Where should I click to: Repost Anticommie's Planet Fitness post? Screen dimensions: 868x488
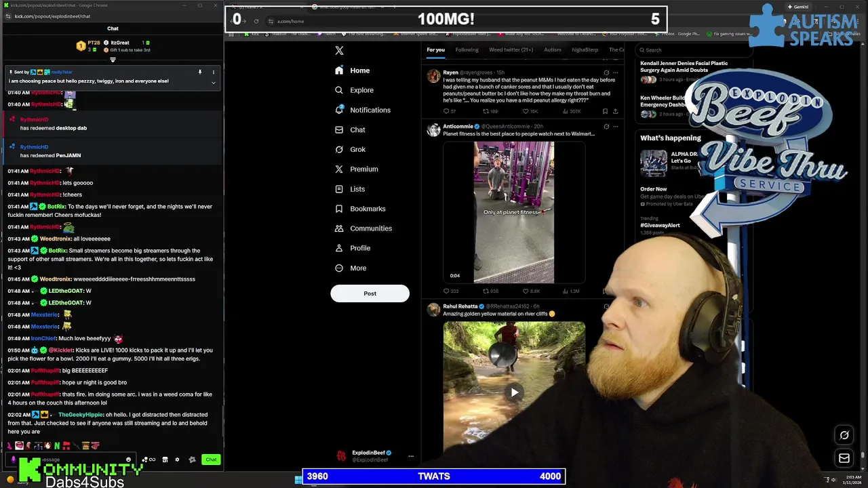(490, 291)
